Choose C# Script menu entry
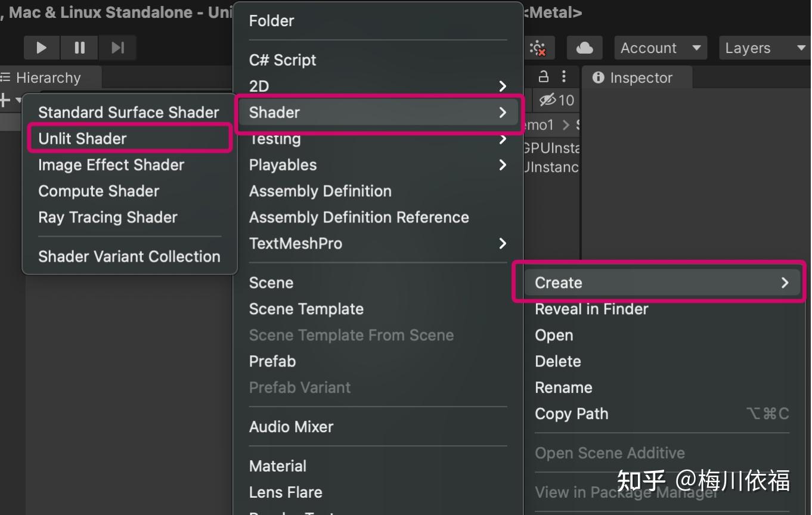This screenshot has width=812, height=515. [x=283, y=60]
